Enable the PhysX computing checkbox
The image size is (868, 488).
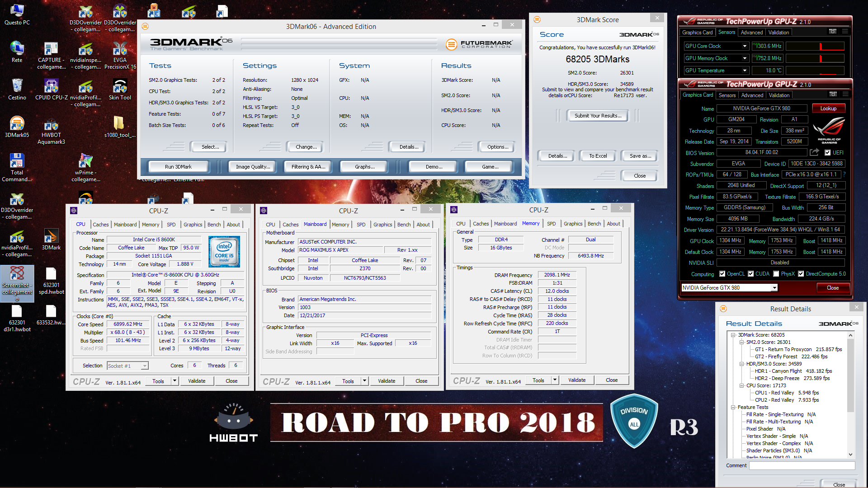[776, 274]
